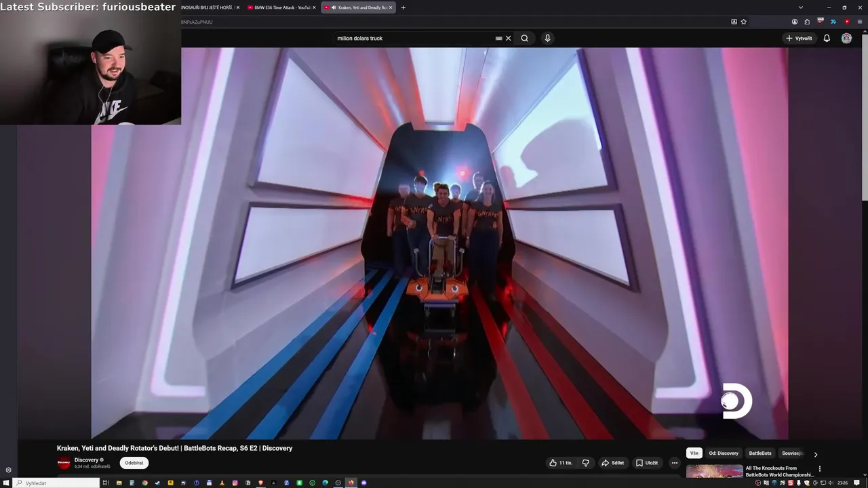The height and width of the screenshot is (488, 868).
Task: Click the YouTube search magnifier button
Action: pos(524,38)
